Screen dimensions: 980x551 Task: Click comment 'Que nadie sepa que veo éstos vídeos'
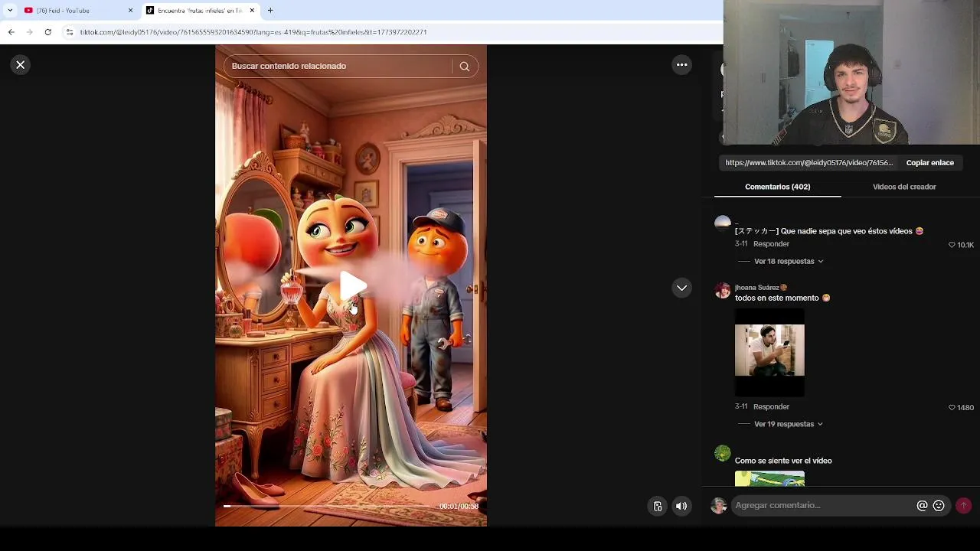846,231
